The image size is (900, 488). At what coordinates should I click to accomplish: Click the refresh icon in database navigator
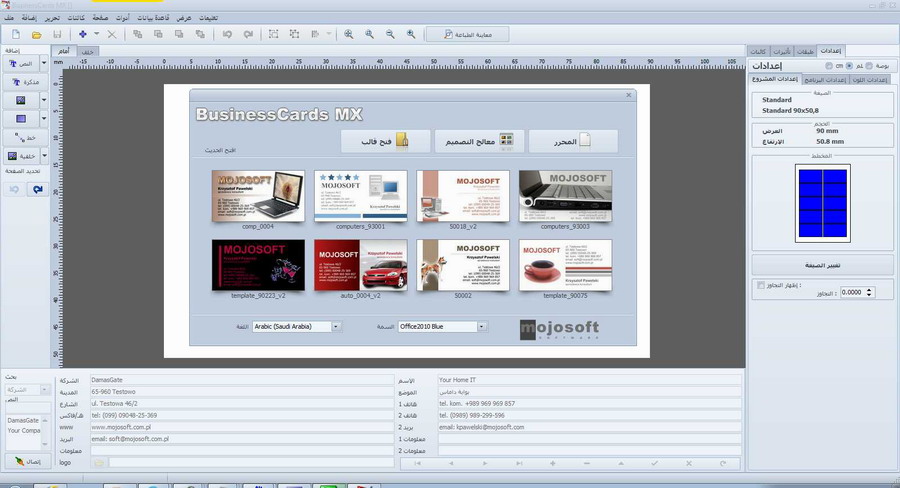pyautogui.click(x=723, y=463)
